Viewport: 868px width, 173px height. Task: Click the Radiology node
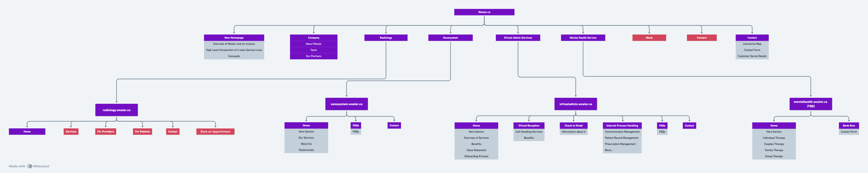pyautogui.click(x=385, y=37)
